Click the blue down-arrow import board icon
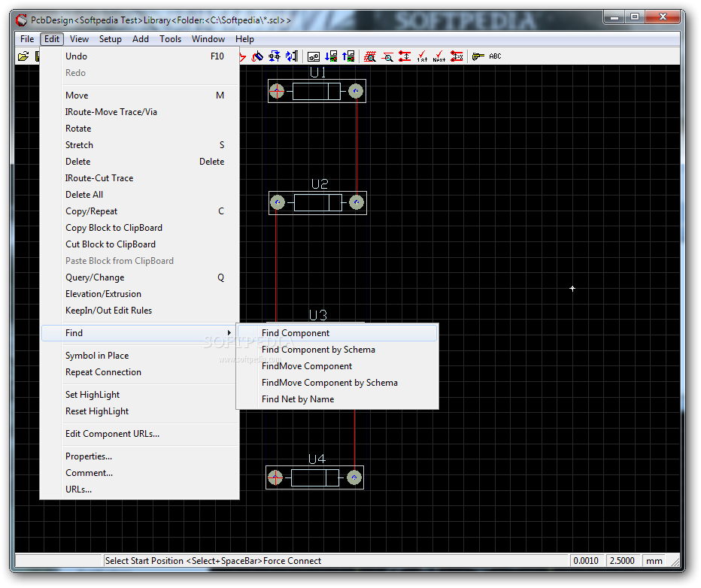The image size is (701, 588). tap(331, 56)
